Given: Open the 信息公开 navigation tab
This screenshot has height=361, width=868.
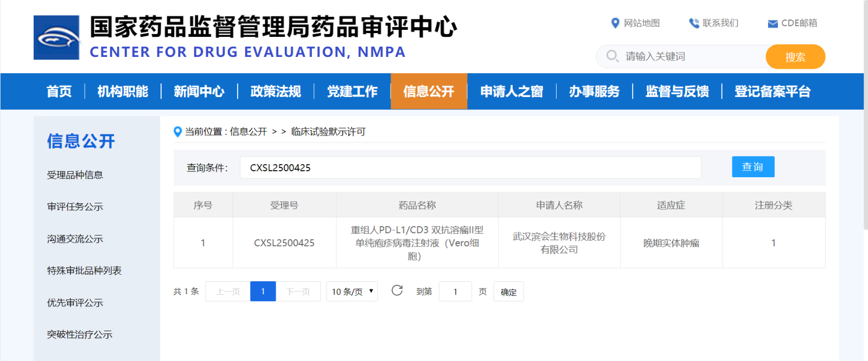Looking at the screenshot, I should pos(429,92).
